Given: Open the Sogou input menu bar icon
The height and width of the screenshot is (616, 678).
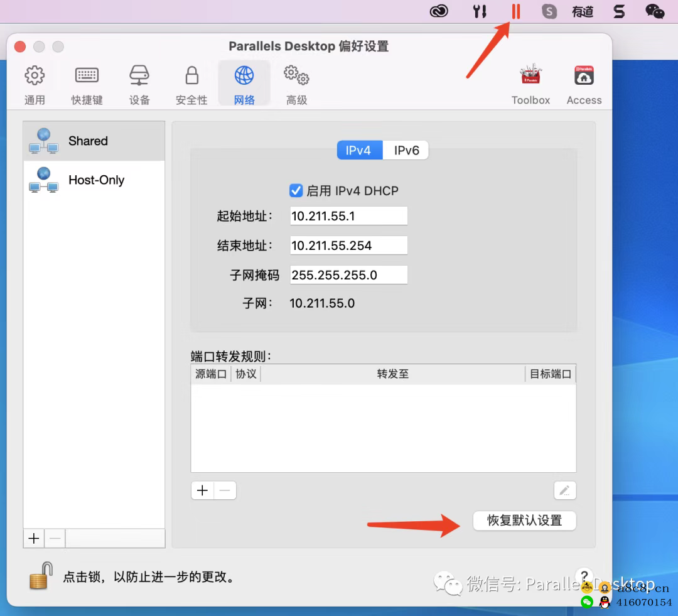Looking at the screenshot, I should [x=619, y=11].
